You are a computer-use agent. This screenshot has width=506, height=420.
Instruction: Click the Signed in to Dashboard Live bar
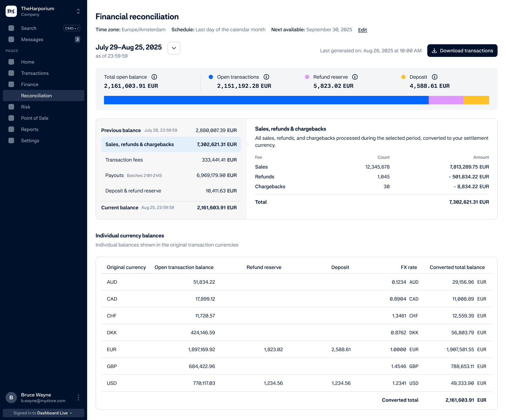point(44,413)
